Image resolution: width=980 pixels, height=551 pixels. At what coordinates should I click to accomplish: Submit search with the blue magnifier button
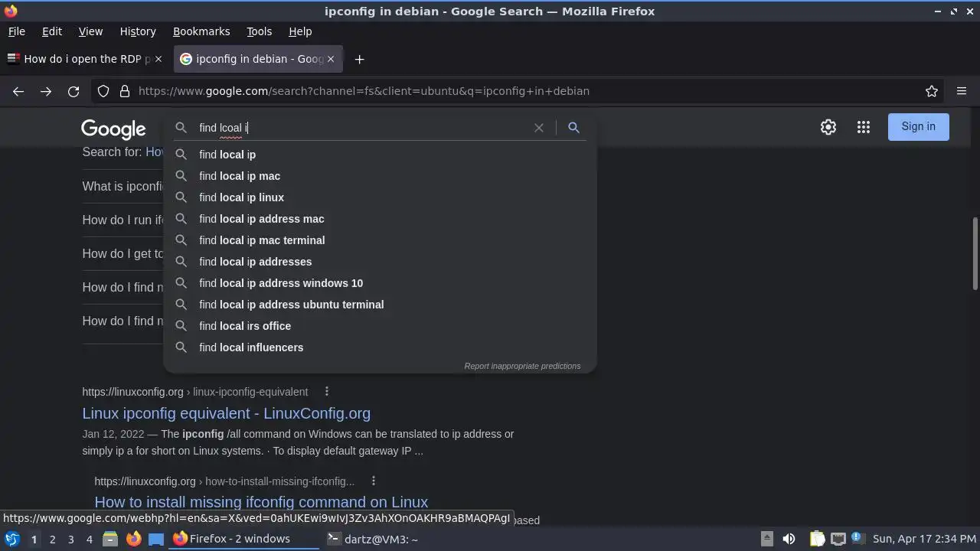[x=573, y=128]
